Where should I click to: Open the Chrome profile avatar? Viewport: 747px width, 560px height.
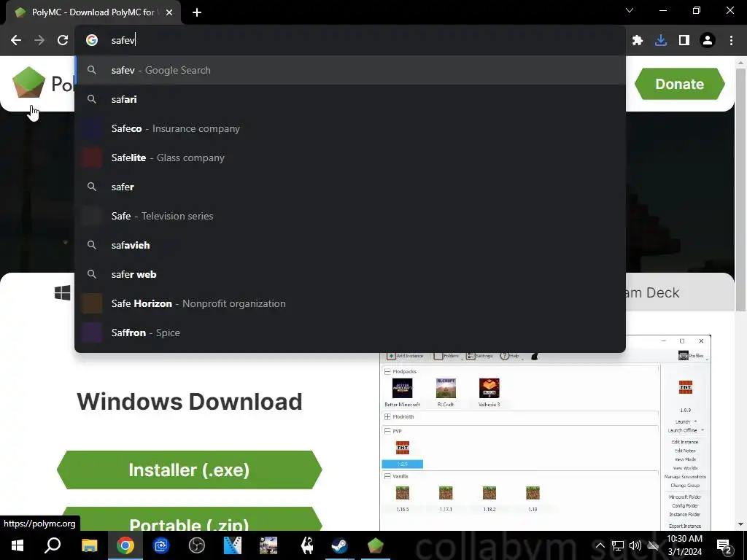coord(708,41)
